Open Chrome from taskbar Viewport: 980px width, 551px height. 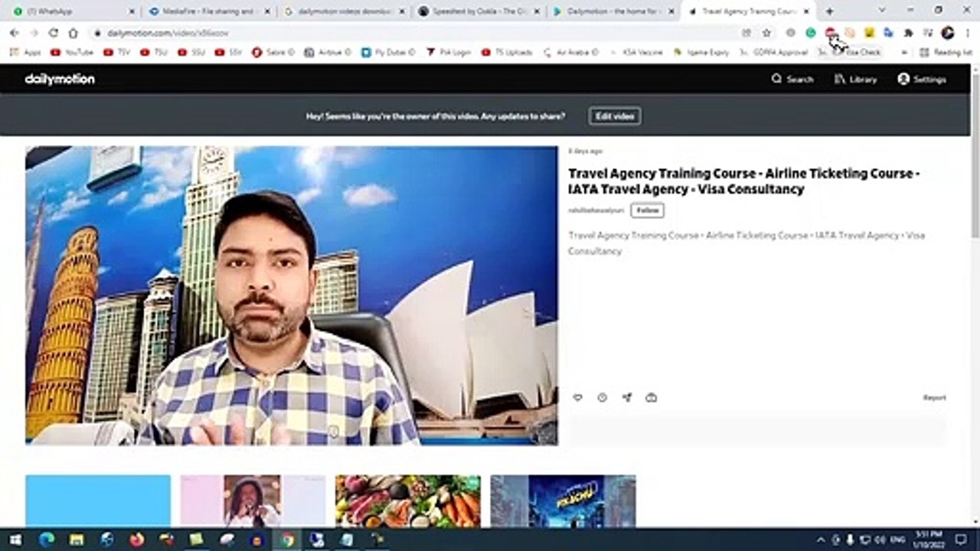tap(286, 540)
